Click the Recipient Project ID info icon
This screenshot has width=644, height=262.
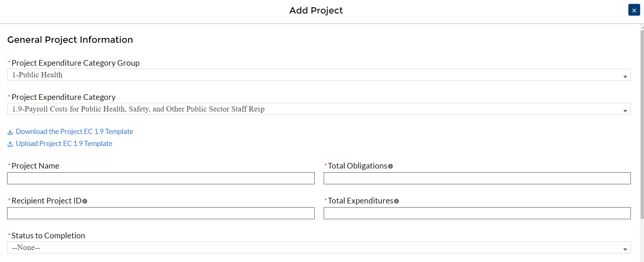(x=85, y=201)
